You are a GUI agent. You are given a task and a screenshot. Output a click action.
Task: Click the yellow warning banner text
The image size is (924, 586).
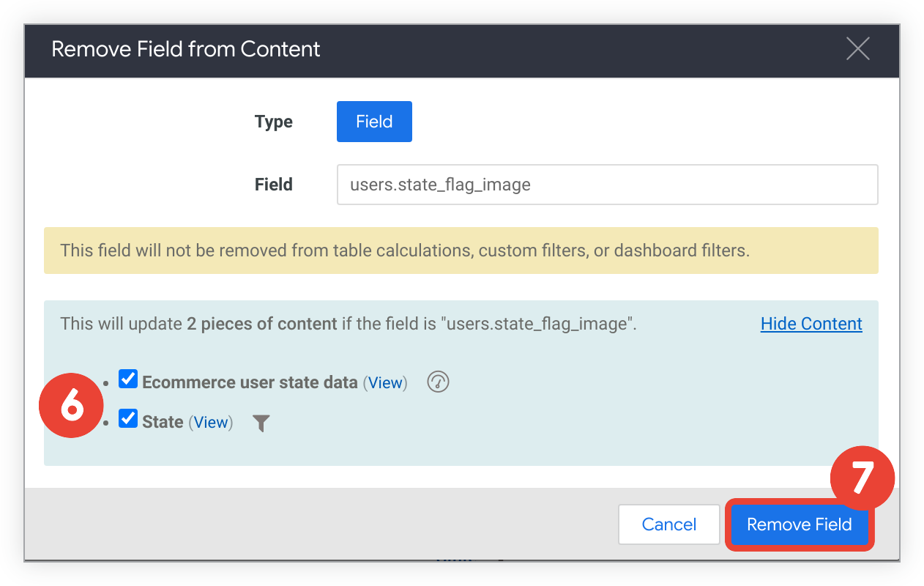click(405, 251)
